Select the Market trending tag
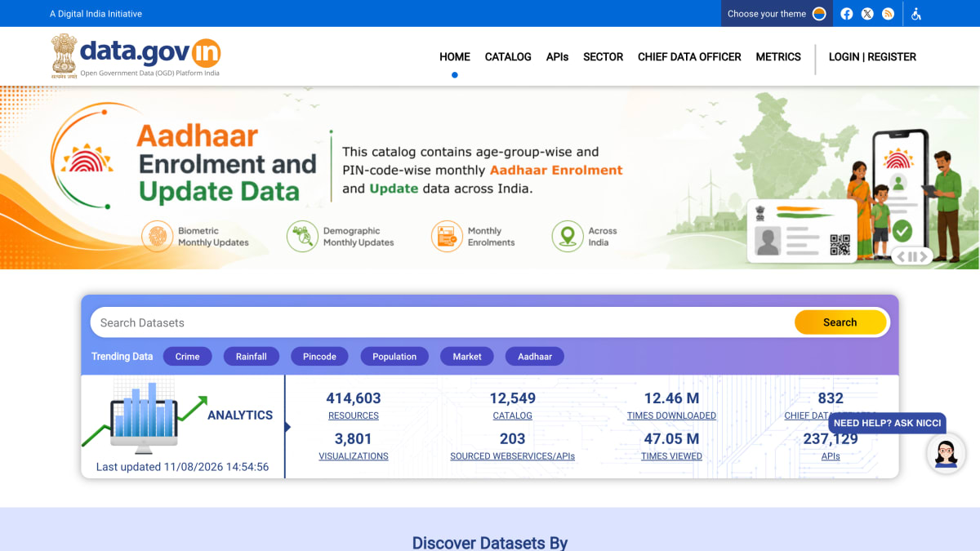This screenshot has height=551, width=980. 467,357
